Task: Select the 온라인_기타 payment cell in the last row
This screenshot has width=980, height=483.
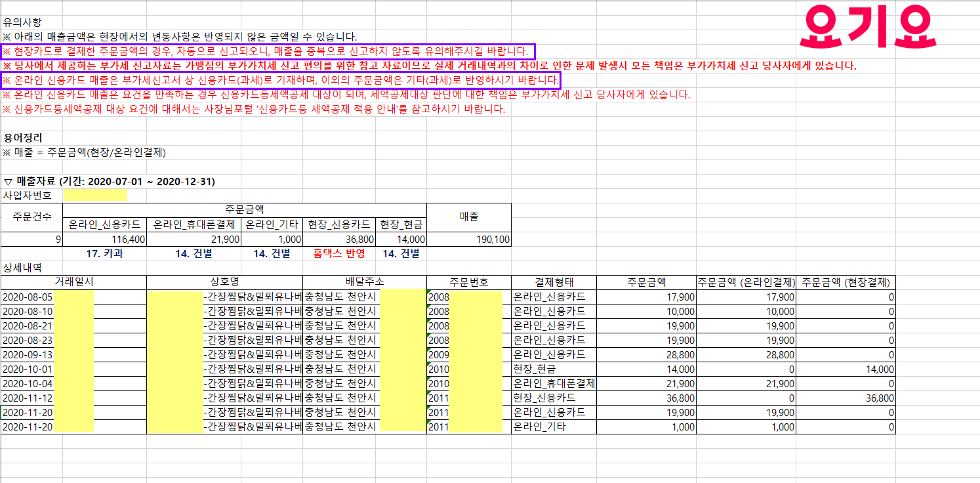Action: [x=554, y=427]
